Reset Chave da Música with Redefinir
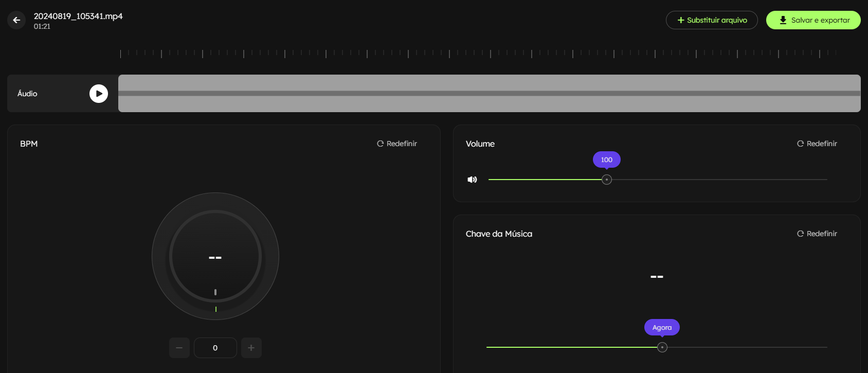This screenshot has width=868, height=373. (x=817, y=234)
